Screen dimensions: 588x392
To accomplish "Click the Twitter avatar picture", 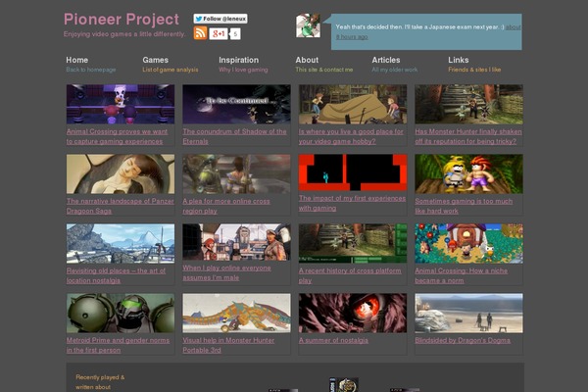I will pyautogui.click(x=309, y=25).
